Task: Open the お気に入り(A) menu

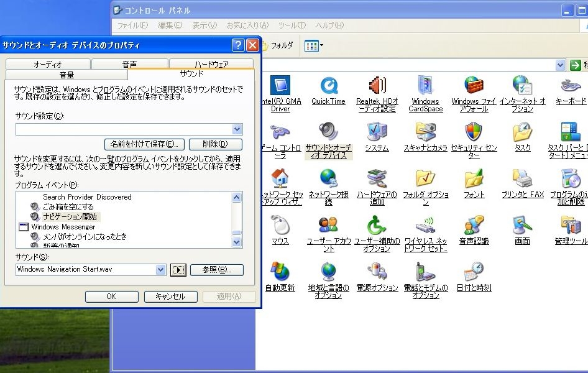Action: click(x=247, y=25)
